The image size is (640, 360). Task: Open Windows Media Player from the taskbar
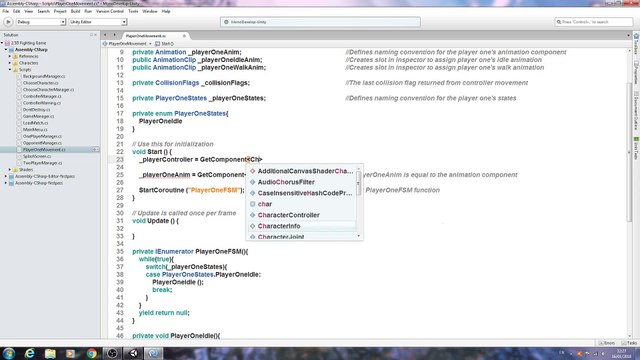71,353
